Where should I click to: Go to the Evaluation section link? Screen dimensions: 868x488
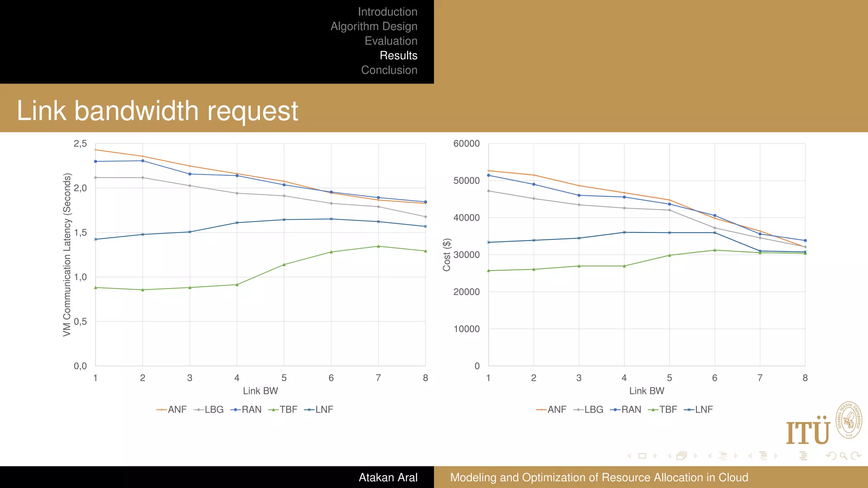coord(391,41)
